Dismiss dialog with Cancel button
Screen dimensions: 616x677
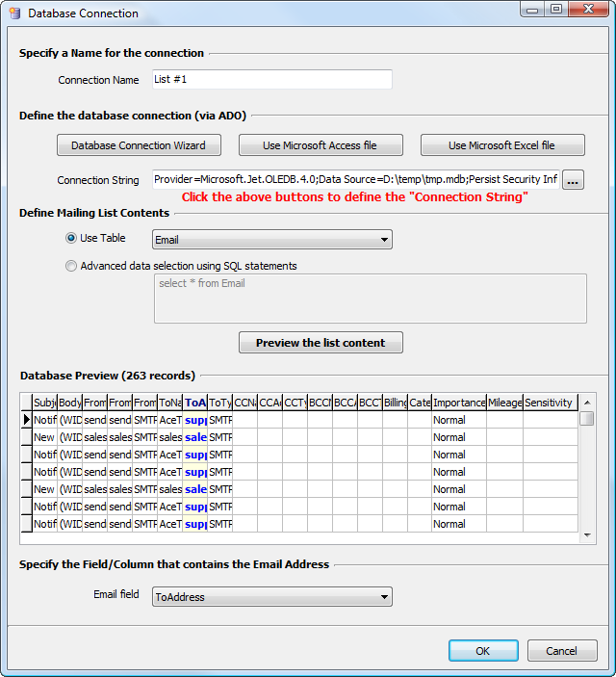click(x=562, y=650)
